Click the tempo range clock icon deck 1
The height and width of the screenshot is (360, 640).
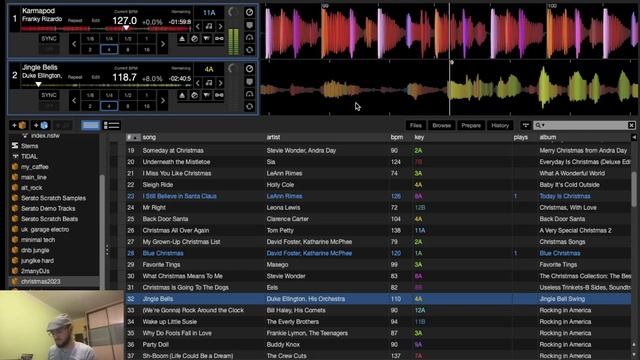click(249, 12)
